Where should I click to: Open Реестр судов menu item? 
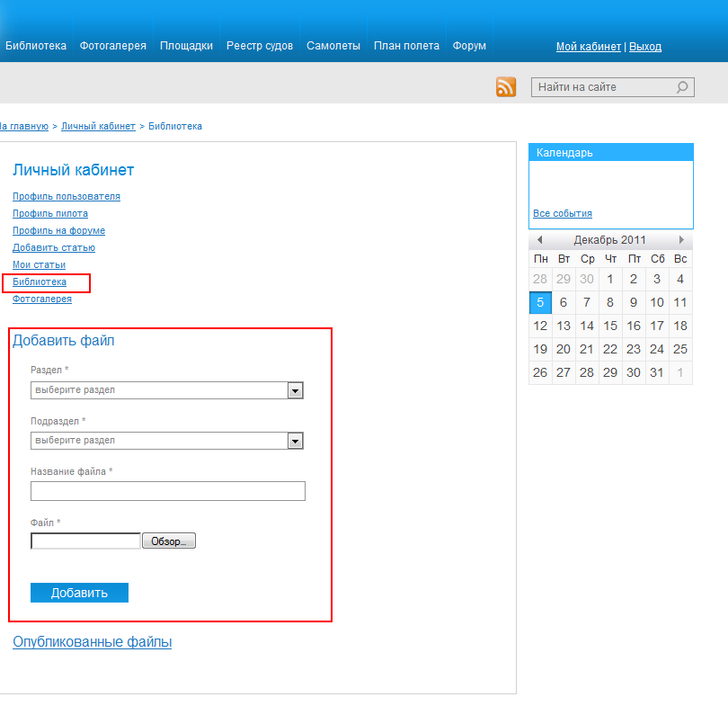coord(259,46)
